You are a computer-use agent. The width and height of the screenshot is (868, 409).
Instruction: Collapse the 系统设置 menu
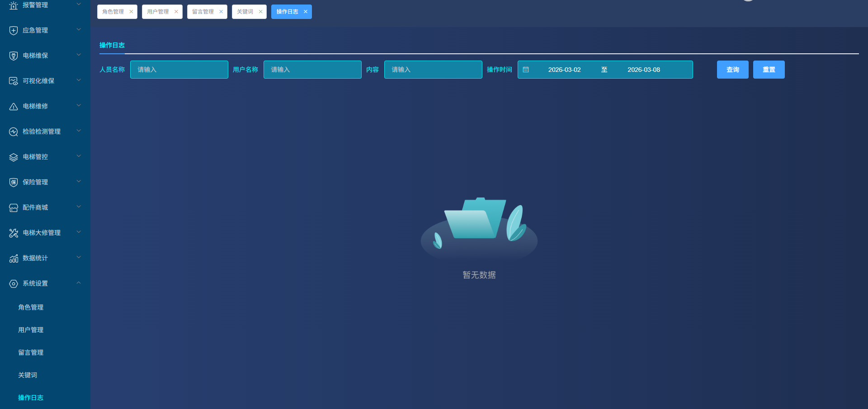[x=79, y=283]
